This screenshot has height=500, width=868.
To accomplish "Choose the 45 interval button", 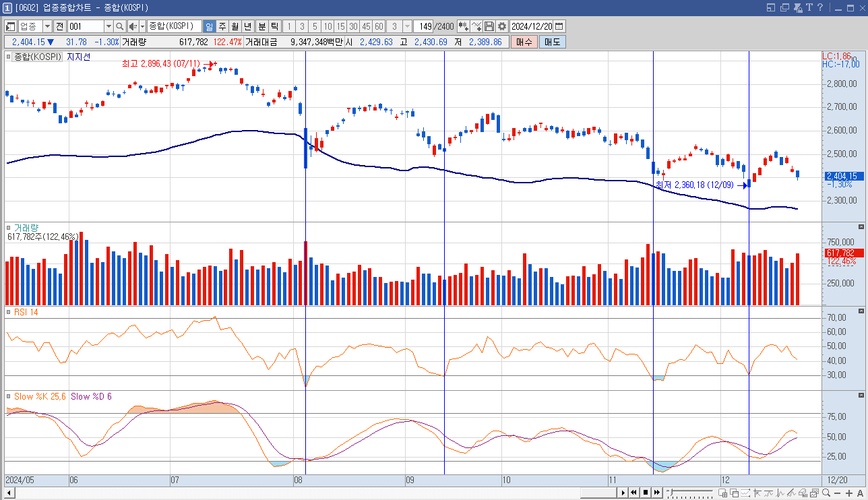I will (366, 26).
